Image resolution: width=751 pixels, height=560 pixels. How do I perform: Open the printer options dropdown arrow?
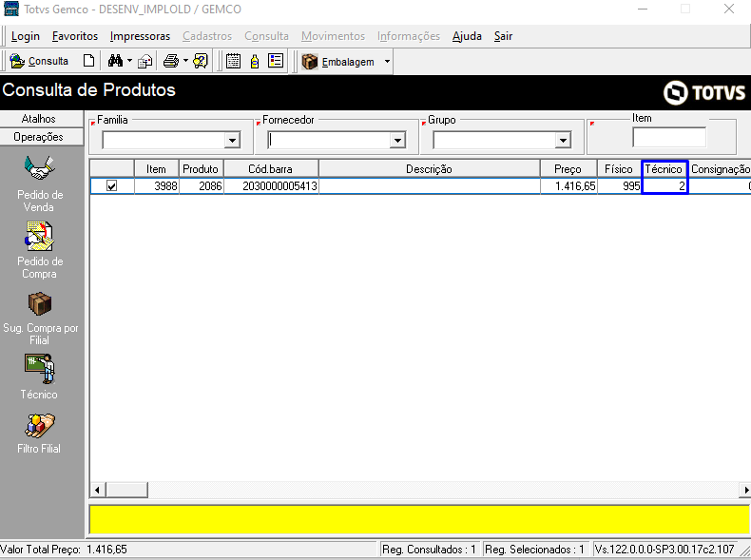tap(185, 61)
